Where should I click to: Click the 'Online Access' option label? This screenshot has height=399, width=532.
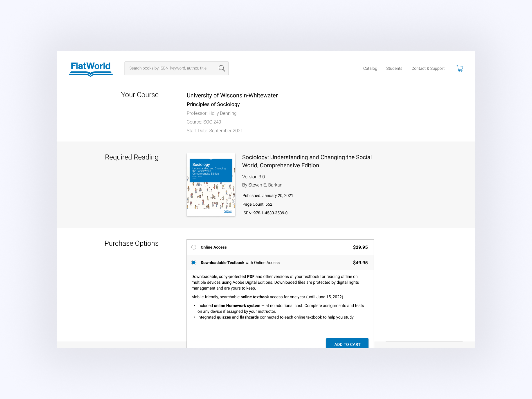click(x=214, y=247)
